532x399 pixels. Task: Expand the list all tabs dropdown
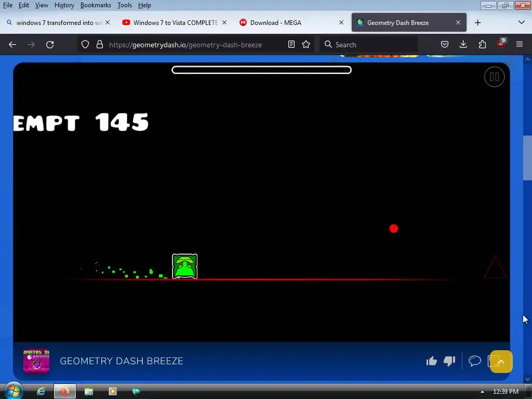pyautogui.click(x=522, y=22)
